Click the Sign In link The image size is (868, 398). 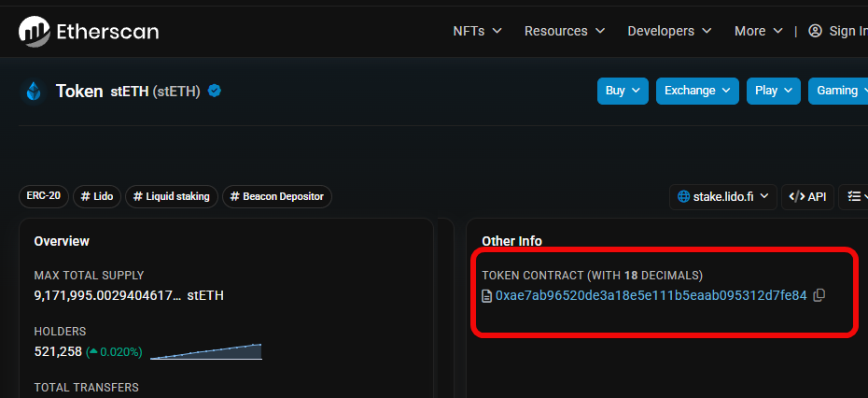pyautogui.click(x=848, y=31)
